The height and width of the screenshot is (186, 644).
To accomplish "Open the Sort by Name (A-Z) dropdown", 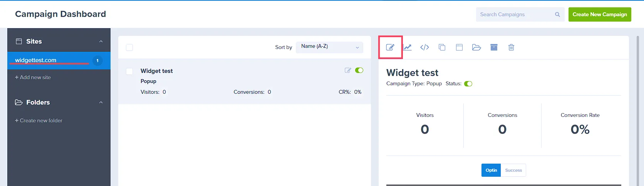I will point(329,47).
